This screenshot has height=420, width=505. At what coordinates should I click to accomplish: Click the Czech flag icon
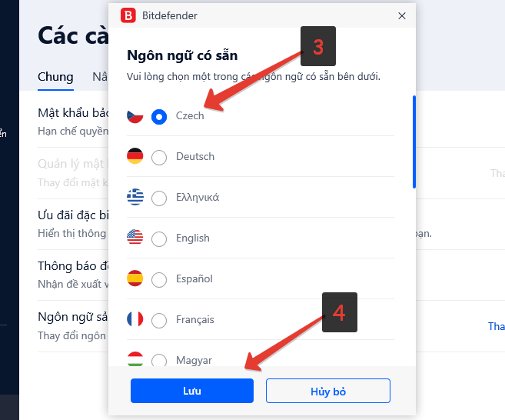[x=135, y=116]
